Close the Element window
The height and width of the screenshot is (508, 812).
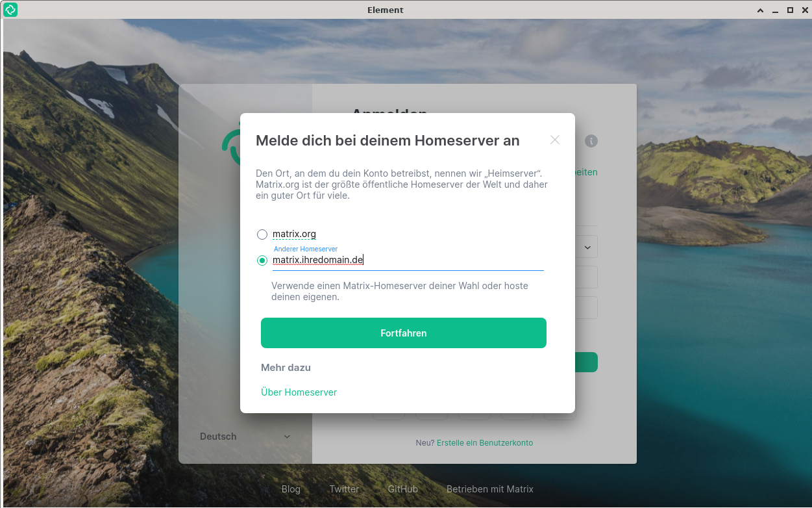click(804, 10)
